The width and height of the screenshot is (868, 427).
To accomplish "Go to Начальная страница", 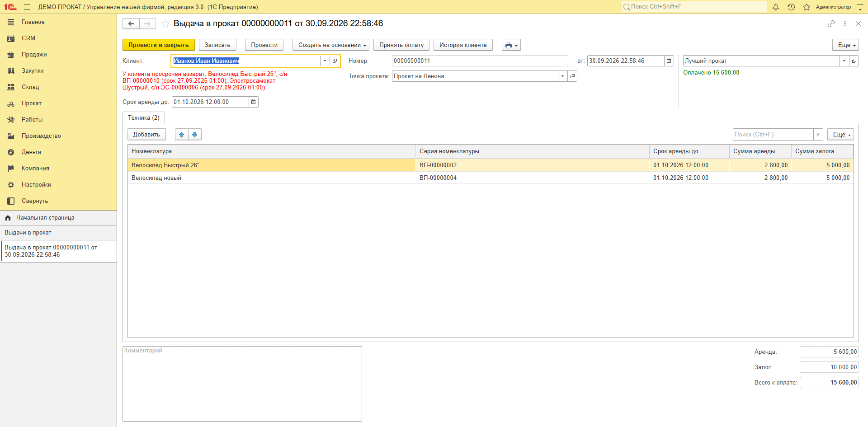I will coord(45,218).
